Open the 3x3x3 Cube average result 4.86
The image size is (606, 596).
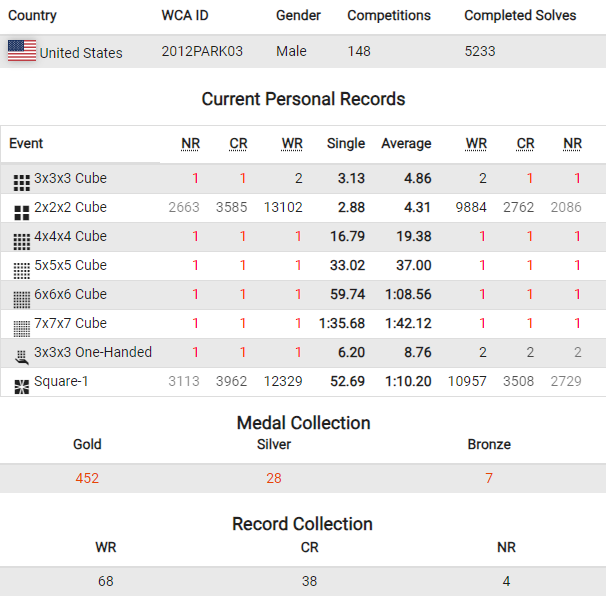click(x=417, y=179)
